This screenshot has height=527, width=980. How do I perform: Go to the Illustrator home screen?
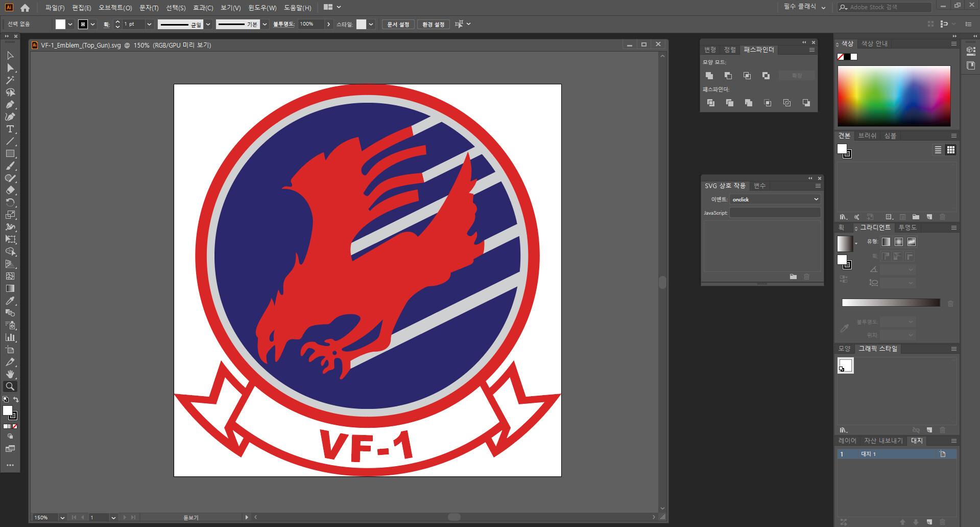pyautogui.click(x=25, y=8)
